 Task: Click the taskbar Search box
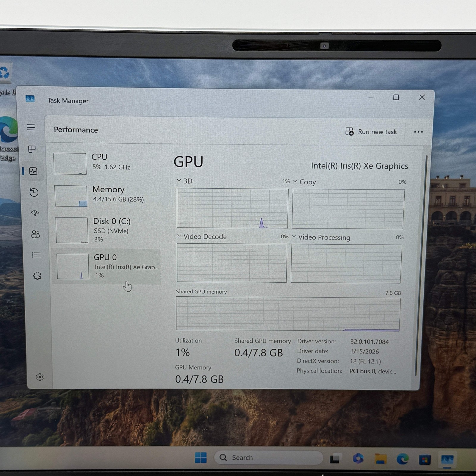[268, 458]
